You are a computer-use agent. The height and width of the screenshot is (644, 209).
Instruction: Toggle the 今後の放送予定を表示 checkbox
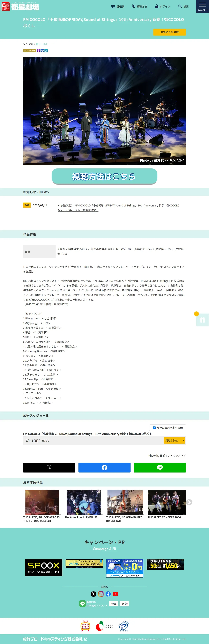coord(154,428)
